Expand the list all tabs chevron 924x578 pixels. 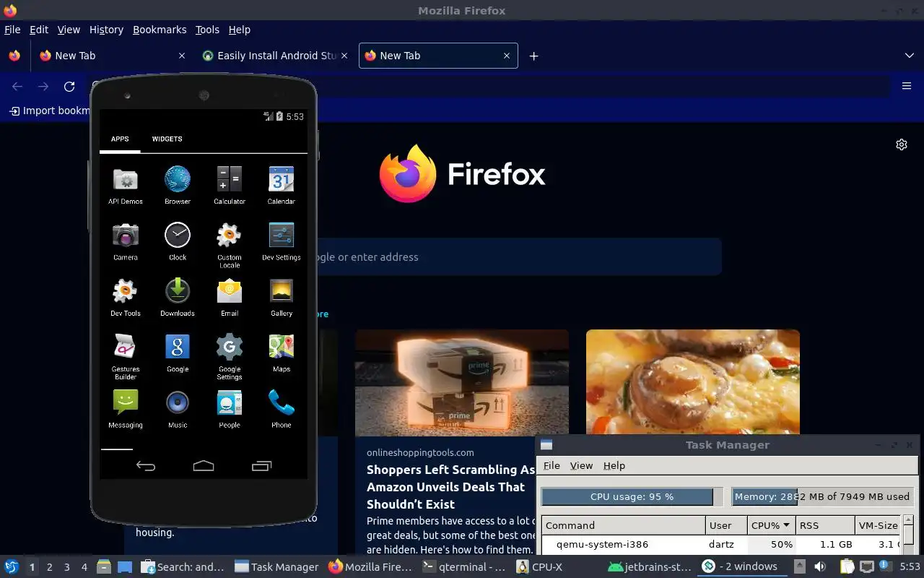(909, 56)
